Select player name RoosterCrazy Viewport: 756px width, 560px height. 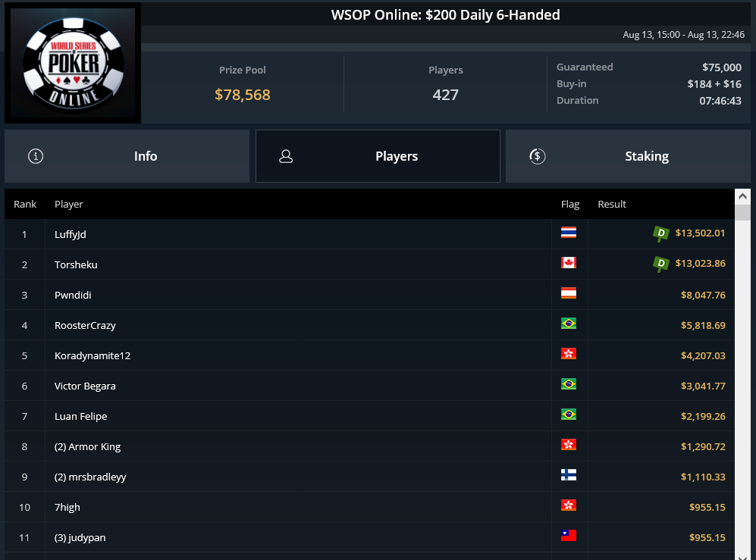click(x=85, y=325)
